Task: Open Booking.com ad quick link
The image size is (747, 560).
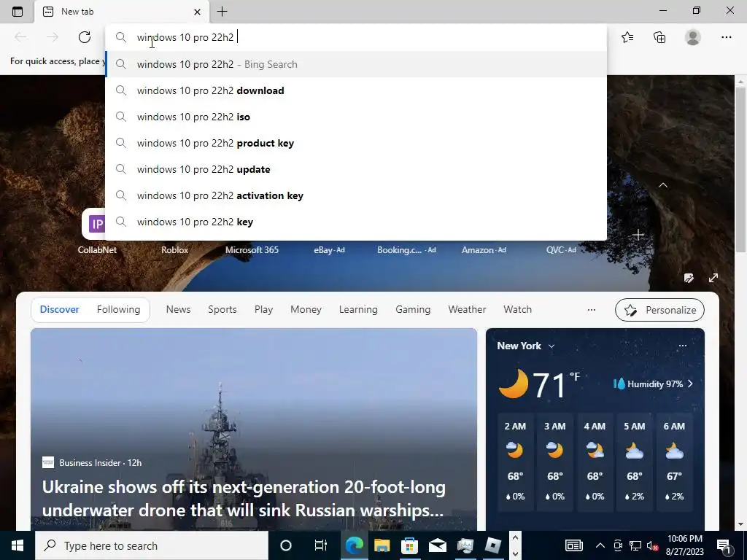Action: pos(406,249)
